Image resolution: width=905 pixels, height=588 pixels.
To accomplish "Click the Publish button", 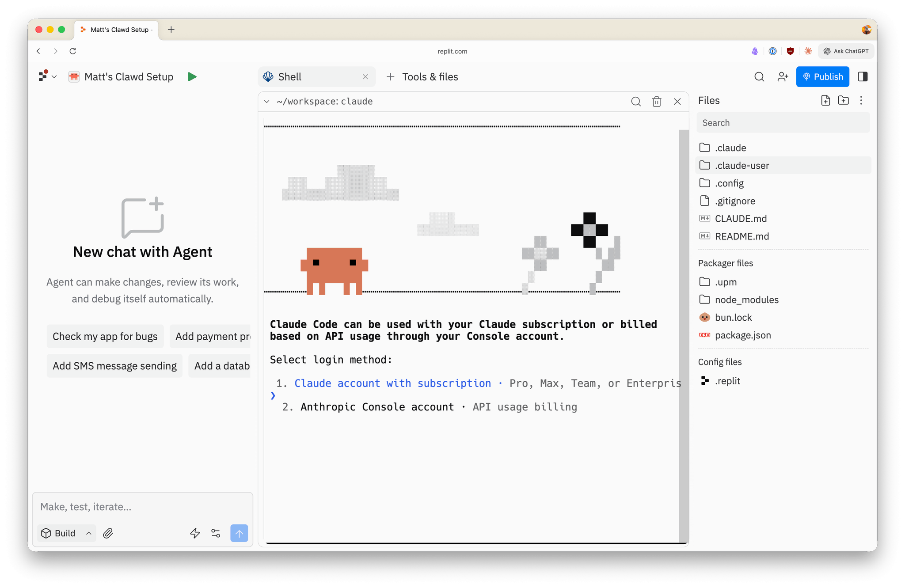I will click(822, 77).
